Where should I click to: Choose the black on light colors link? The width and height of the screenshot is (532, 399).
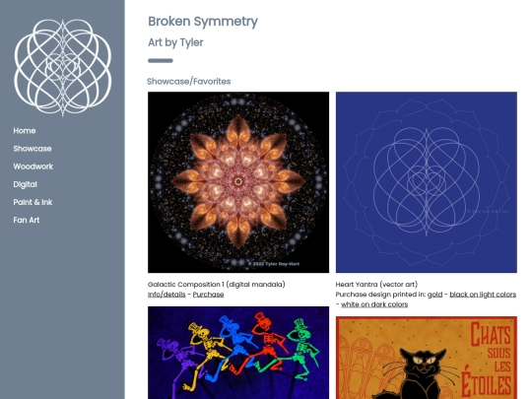click(483, 295)
